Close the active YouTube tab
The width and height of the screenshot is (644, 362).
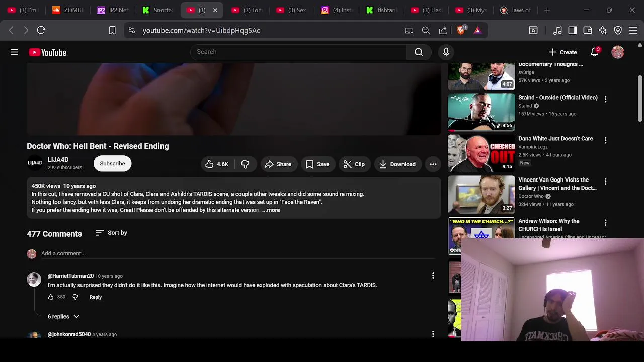215,10
